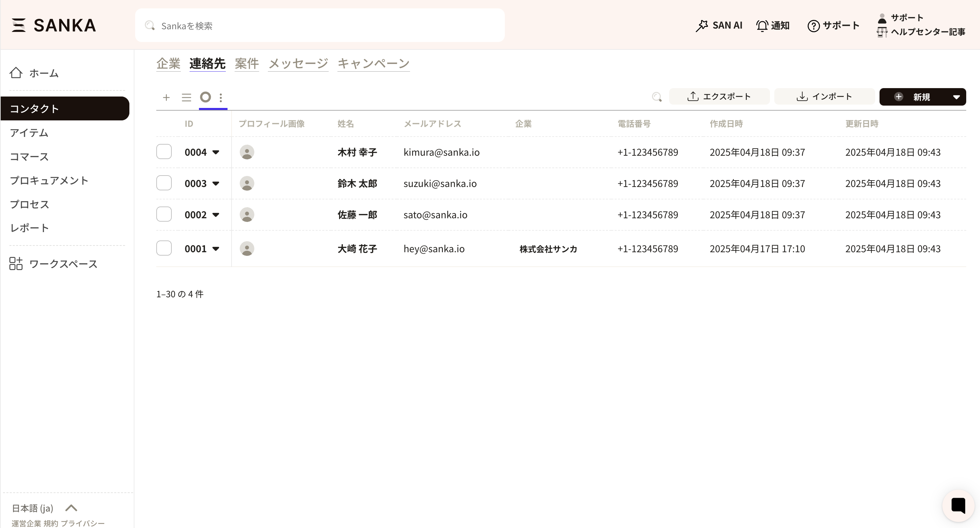Image resolution: width=980 pixels, height=528 pixels.
Task: Click the table search magnifier icon
Action: (656, 97)
